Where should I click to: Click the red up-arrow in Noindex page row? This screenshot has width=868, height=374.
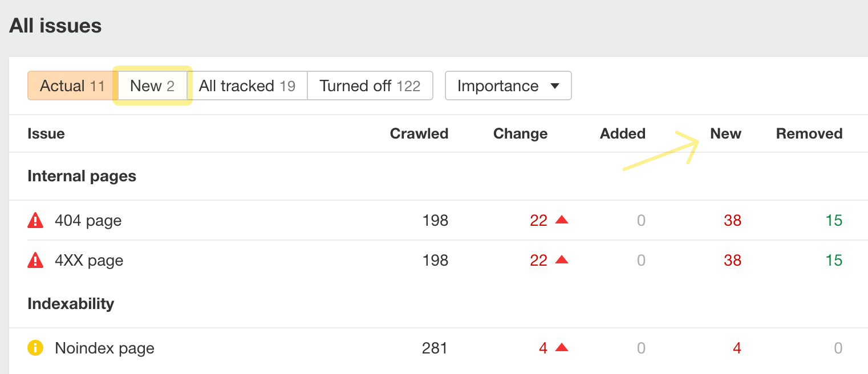pos(562,348)
